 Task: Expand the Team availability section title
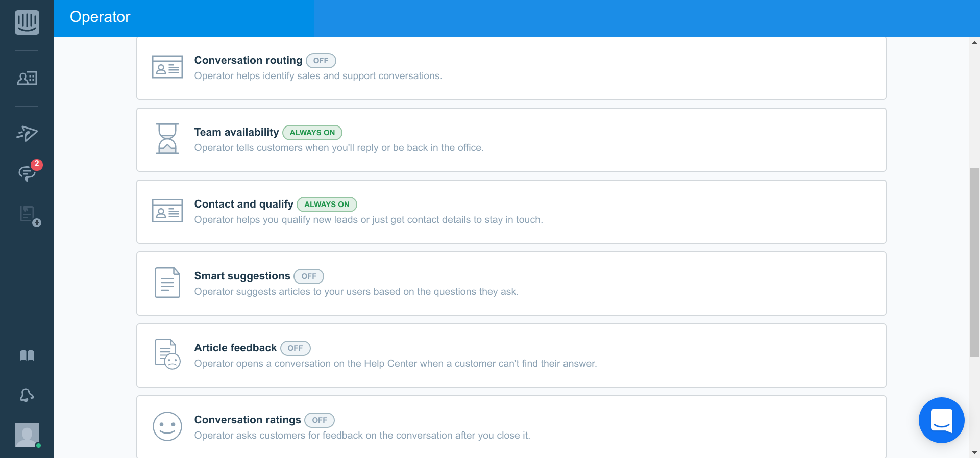236,132
